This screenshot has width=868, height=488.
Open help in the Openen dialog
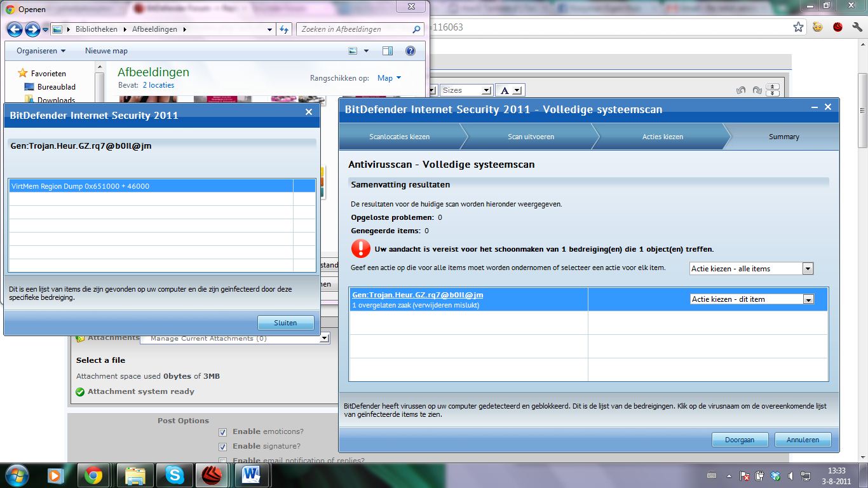pos(410,51)
